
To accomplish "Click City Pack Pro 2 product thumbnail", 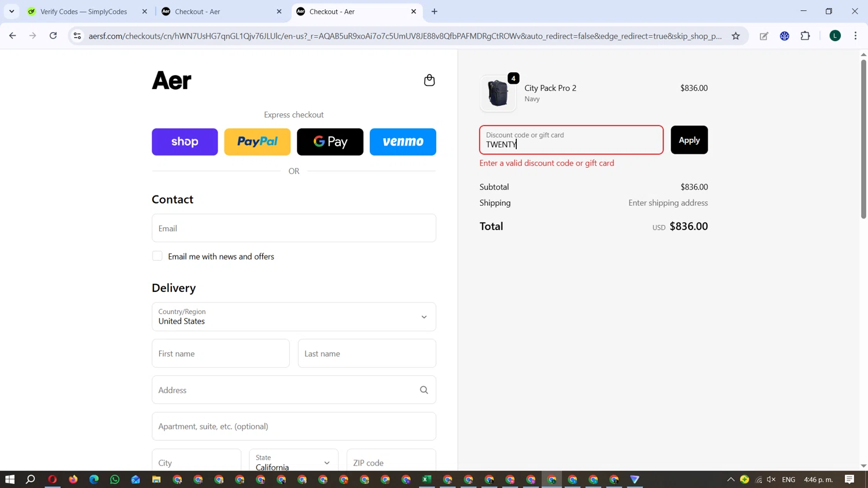I will coord(498,93).
